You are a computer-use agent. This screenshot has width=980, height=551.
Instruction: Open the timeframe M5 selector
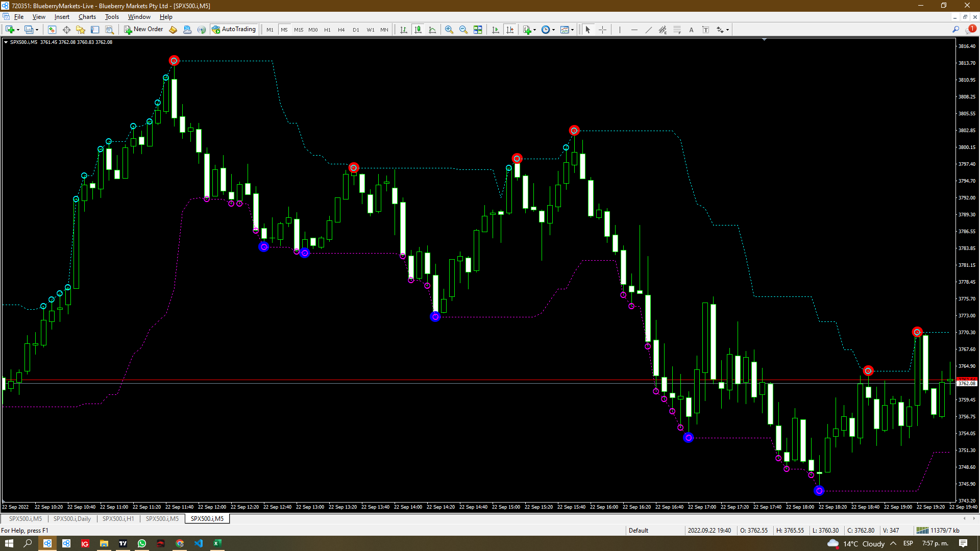coord(283,30)
